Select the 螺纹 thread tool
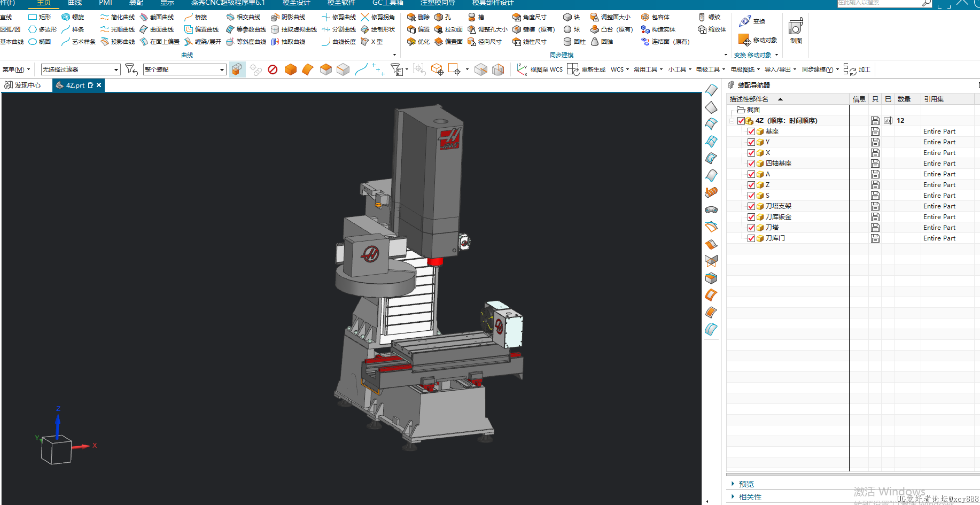The width and height of the screenshot is (980, 505). 709,17
